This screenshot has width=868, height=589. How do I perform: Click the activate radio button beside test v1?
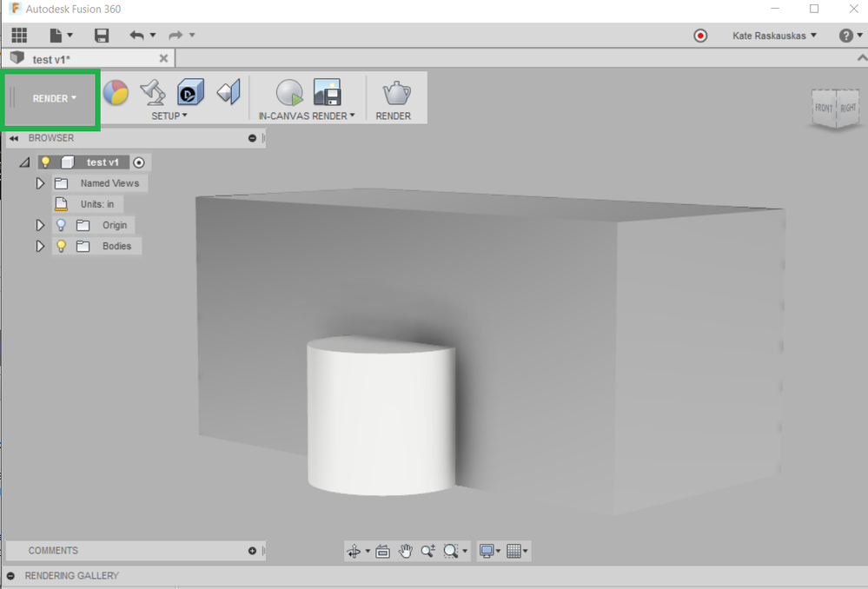click(139, 162)
